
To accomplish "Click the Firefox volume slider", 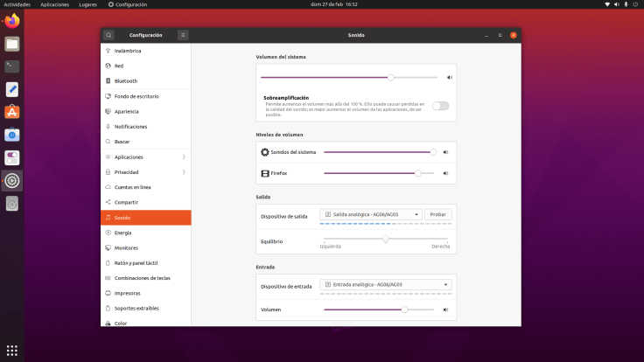I will (378, 173).
